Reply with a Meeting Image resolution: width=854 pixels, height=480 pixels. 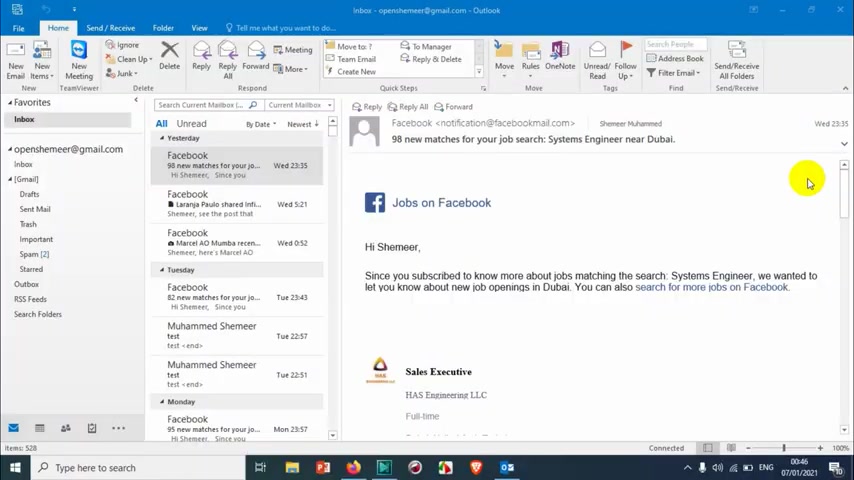(x=293, y=50)
